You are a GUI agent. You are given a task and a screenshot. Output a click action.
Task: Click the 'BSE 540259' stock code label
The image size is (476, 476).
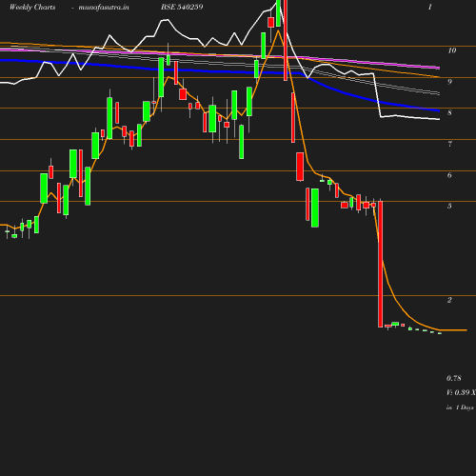[x=182, y=7]
